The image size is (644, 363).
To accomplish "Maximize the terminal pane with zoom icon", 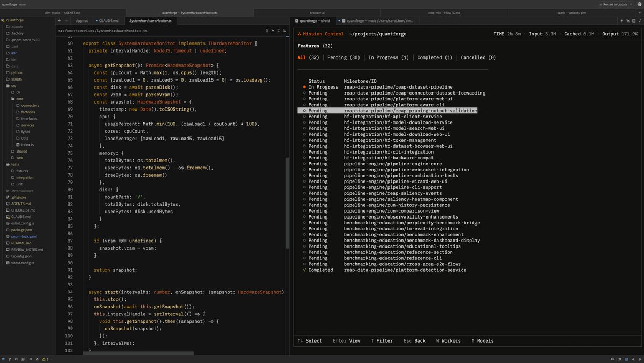I will [x=640, y=21].
